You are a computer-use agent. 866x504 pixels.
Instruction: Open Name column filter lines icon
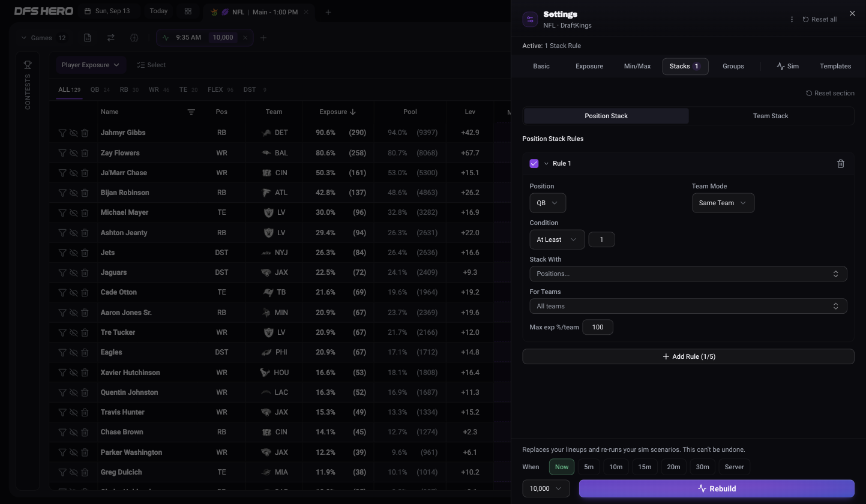point(191,112)
